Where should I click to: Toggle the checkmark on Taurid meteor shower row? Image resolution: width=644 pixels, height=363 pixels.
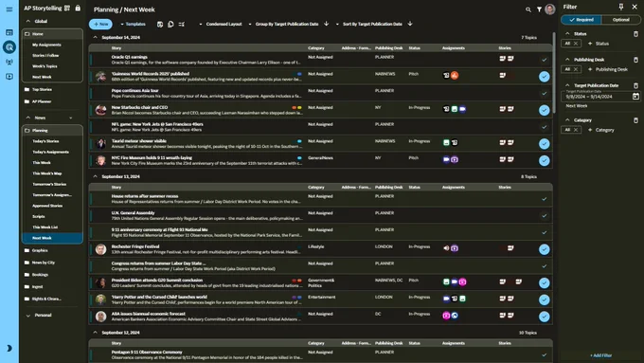pos(544,143)
